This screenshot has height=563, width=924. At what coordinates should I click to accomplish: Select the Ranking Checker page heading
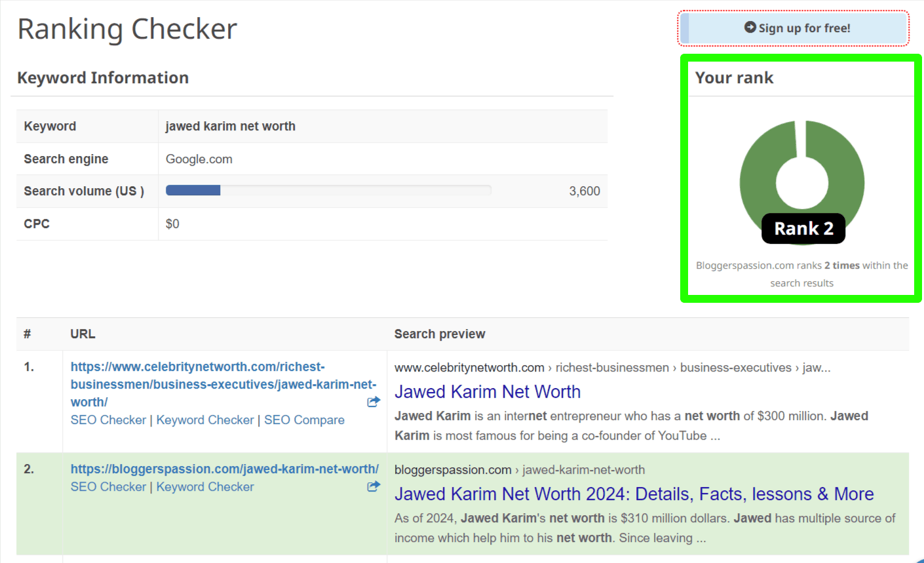coord(126,28)
